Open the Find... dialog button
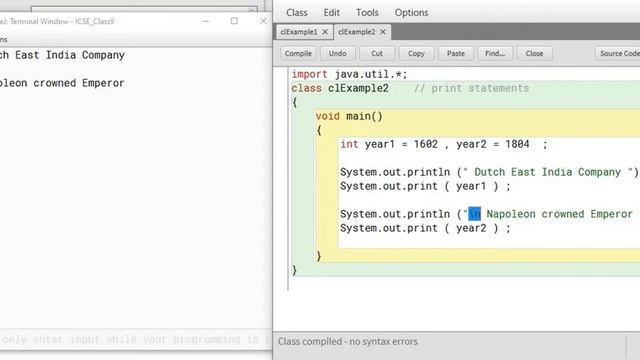Viewport: 640px width, 360px height. coord(495,53)
